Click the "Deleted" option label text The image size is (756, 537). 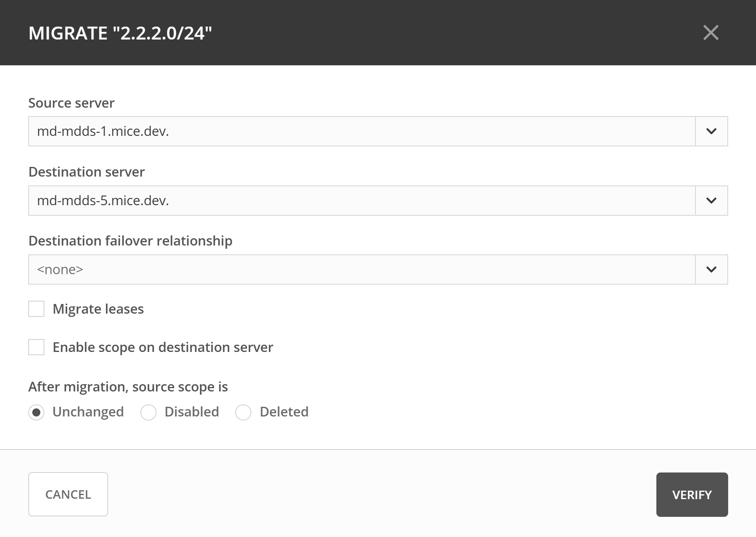[x=284, y=412]
